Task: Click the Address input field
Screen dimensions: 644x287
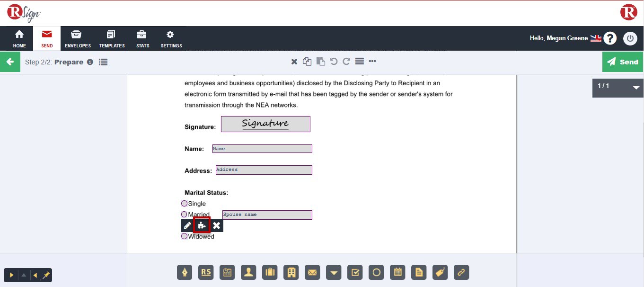Action: 264,170
